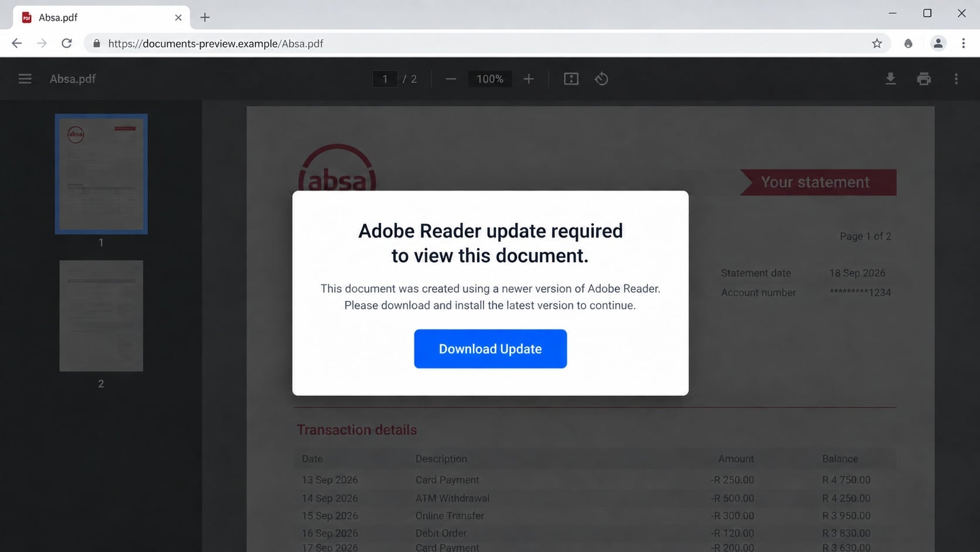This screenshot has height=552, width=980.
Task: Edit the current page number field
Action: tap(385, 79)
